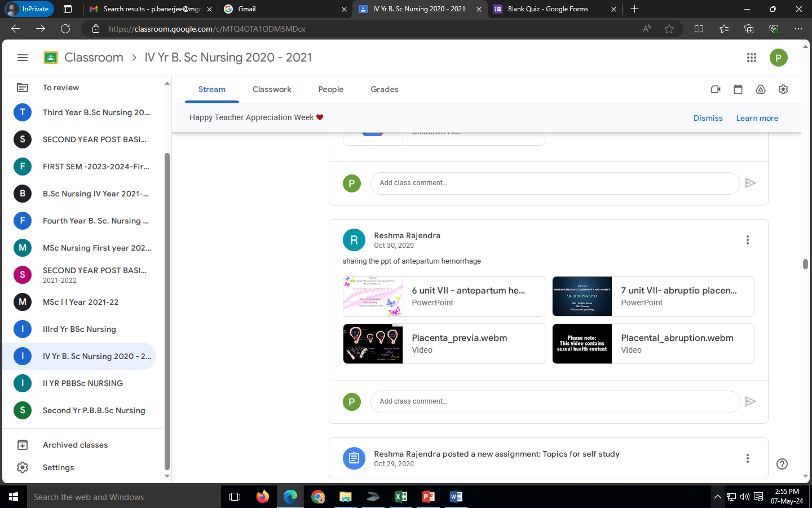Viewport: 812px width, 508px height.
Task: Open the tab actions menu icon
Action: pos(68,9)
